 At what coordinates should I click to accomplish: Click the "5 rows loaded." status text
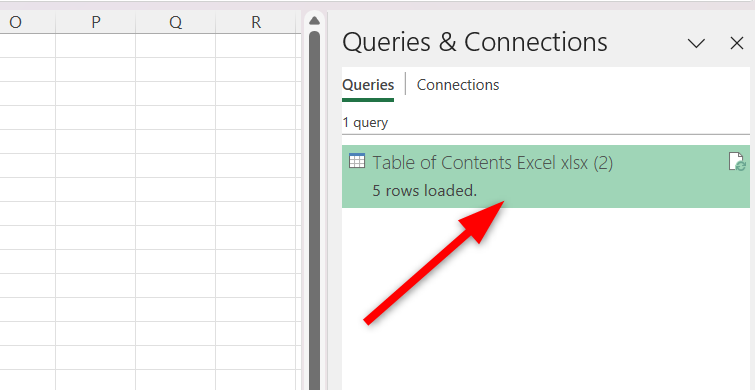[x=425, y=191]
